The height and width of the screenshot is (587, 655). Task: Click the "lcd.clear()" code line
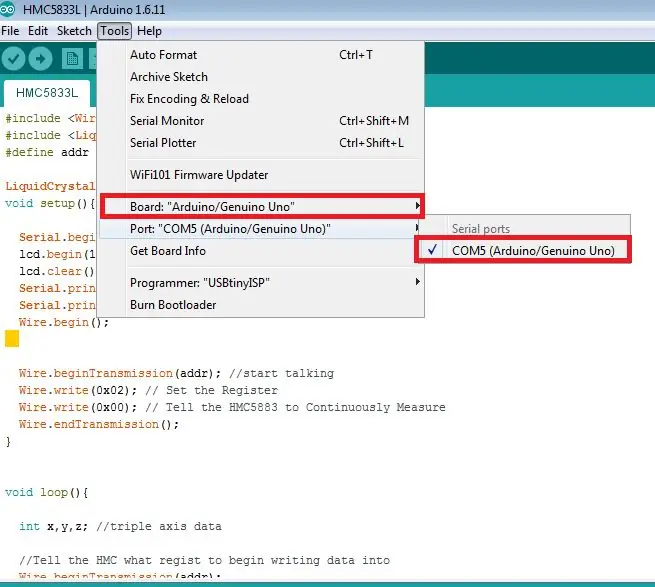point(57,272)
